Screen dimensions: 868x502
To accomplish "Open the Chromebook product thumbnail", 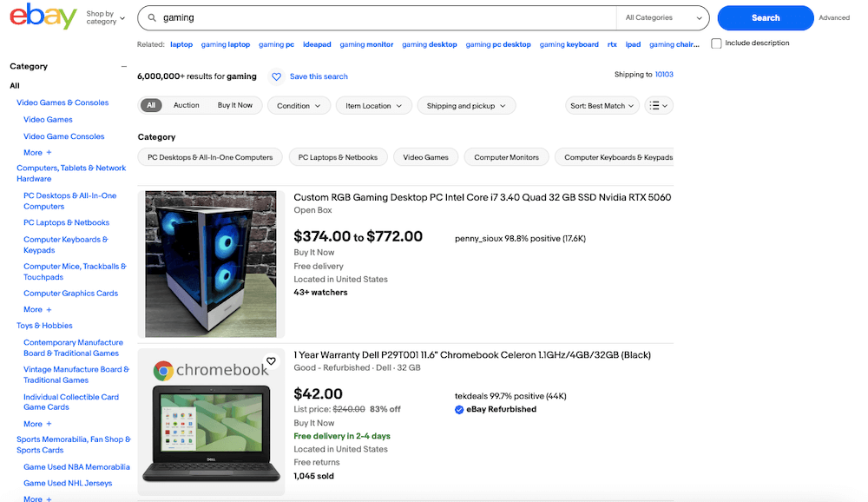I will tap(211, 422).
